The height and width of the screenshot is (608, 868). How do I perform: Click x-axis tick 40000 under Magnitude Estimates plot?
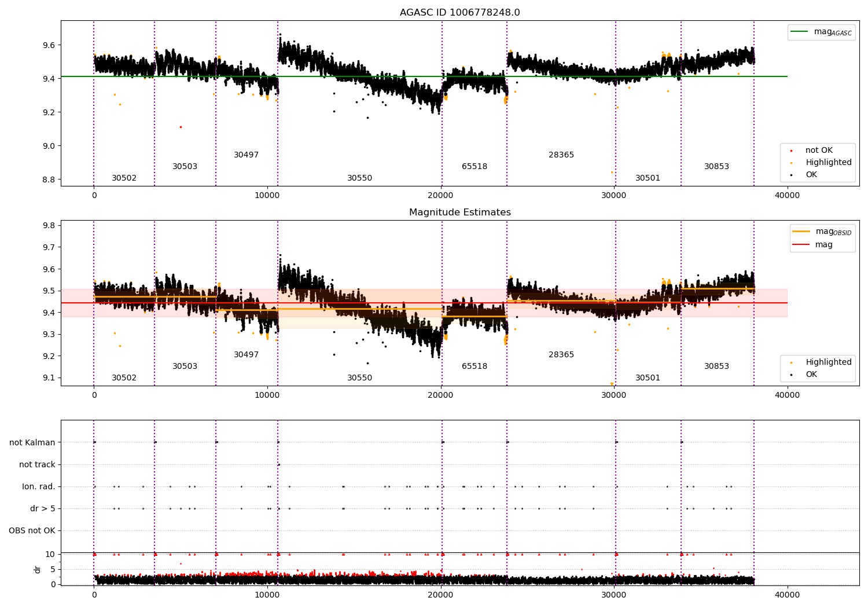(787, 395)
